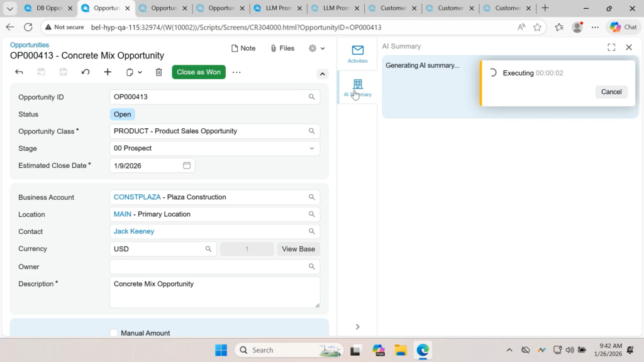Viewport: 644px width, 362px height.
Task: Open the three-dots more actions menu
Action: click(236, 72)
